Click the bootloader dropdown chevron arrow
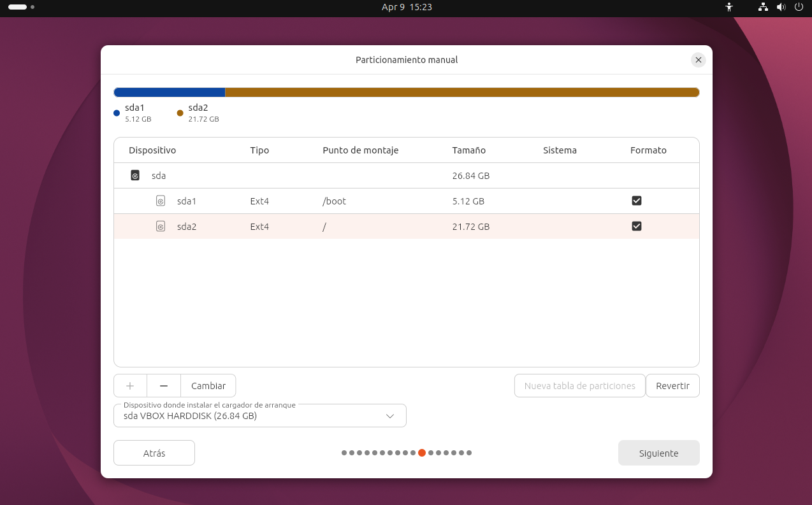The image size is (812, 505). point(390,416)
